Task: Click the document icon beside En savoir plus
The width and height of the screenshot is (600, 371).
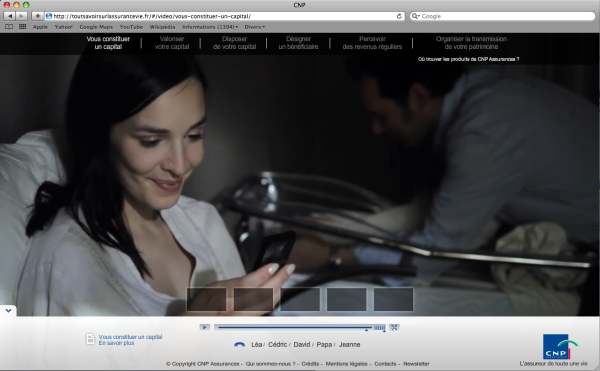Action: click(x=90, y=339)
